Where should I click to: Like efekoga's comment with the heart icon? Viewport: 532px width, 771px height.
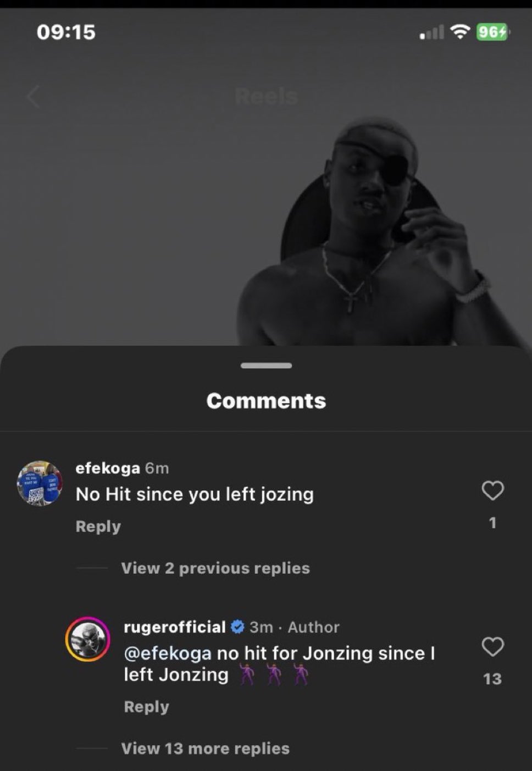[493, 491]
